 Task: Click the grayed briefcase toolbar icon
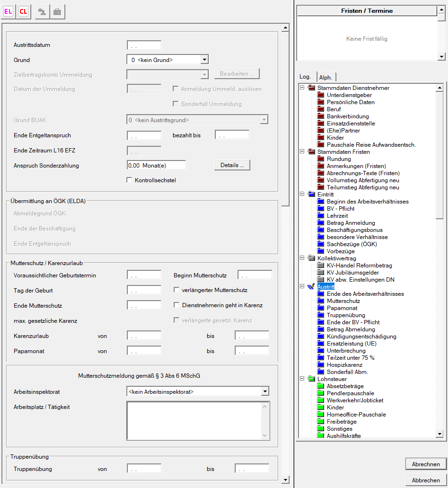pos(57,12)
